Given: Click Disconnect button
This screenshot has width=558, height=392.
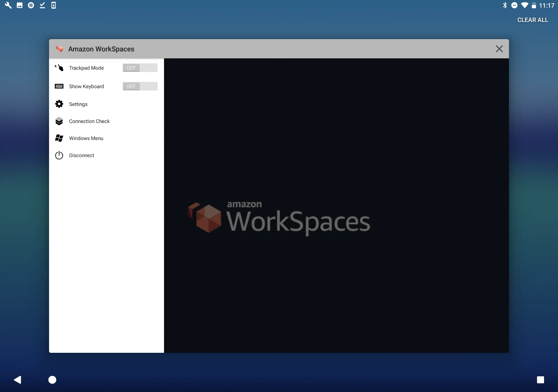Looking at the screenshot, I should pos(82,155).
